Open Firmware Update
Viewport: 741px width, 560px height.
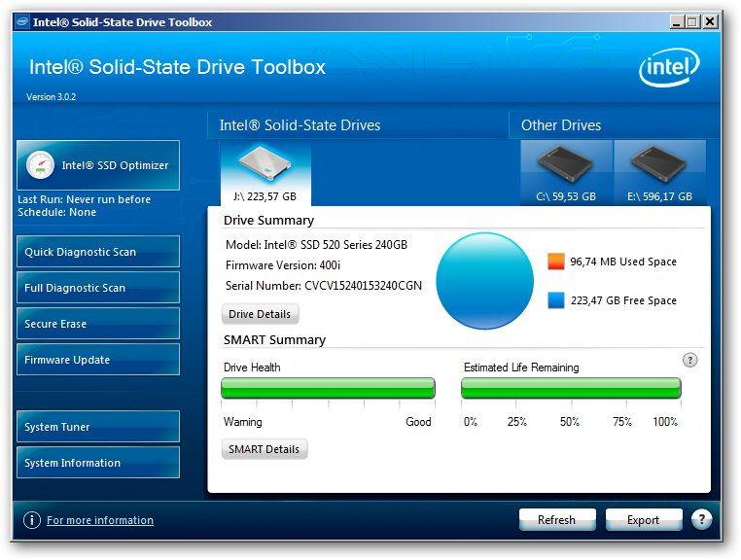click(98, 360)
